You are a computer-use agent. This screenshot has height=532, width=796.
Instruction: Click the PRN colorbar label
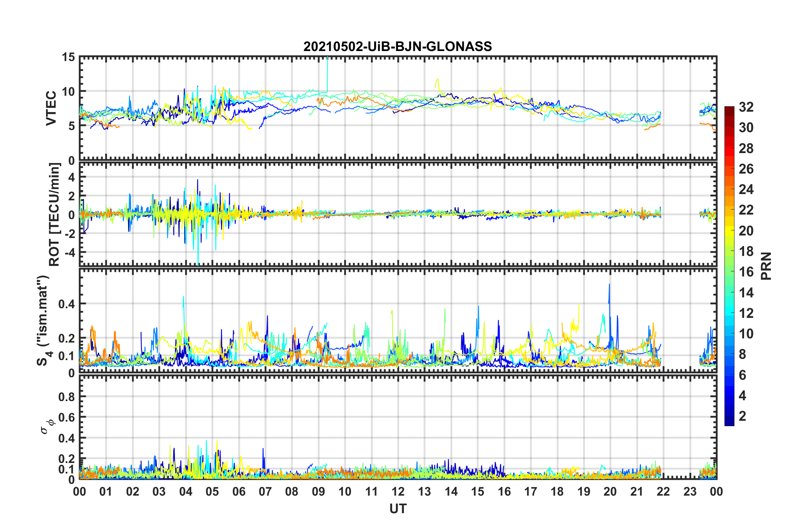click(x=766, y=266)
